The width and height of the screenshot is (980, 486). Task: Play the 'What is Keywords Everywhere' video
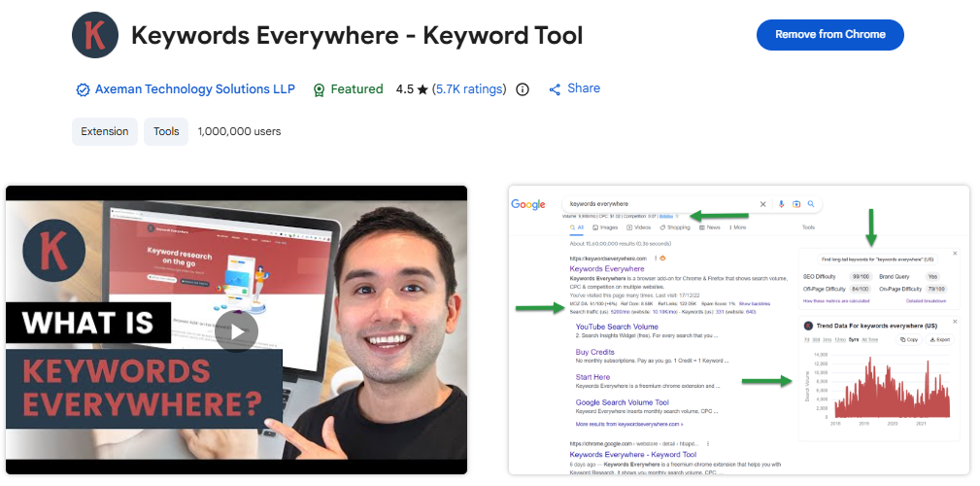tap(236, 330)
